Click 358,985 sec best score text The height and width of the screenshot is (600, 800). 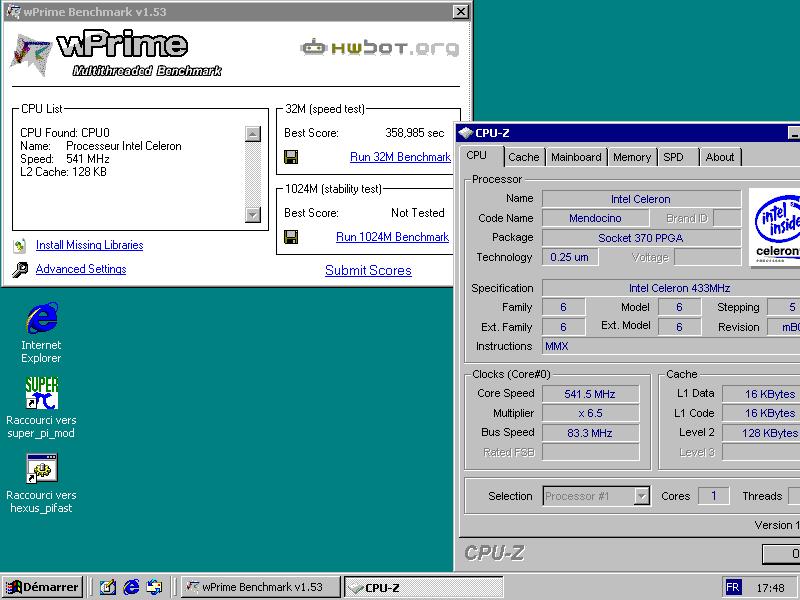click(x=414, y=133)
